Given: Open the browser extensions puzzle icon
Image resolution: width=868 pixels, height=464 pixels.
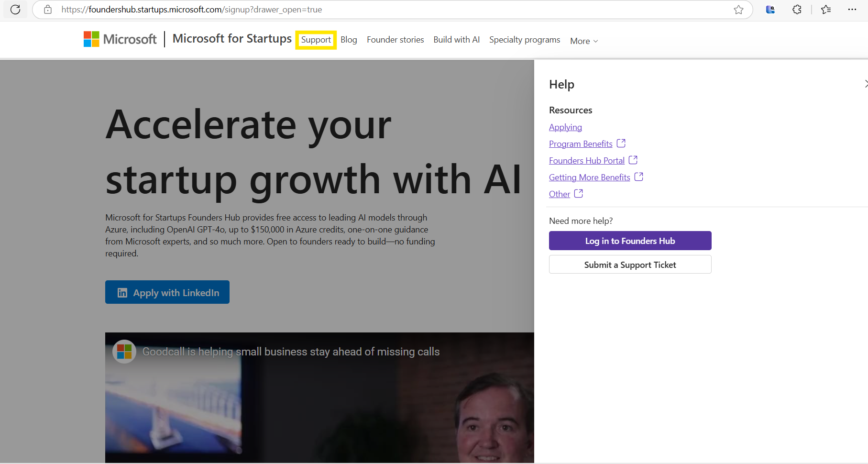Looking at the screenshot, I should 797,10.
